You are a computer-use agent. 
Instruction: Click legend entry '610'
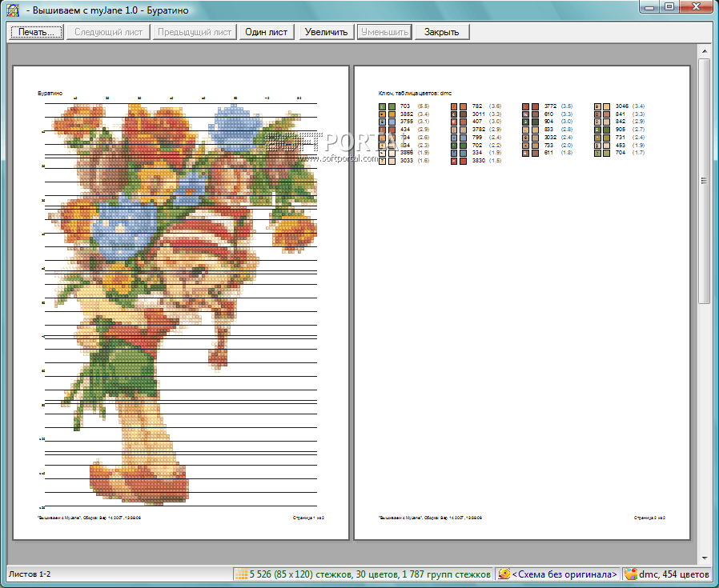(x=548, y=114)
